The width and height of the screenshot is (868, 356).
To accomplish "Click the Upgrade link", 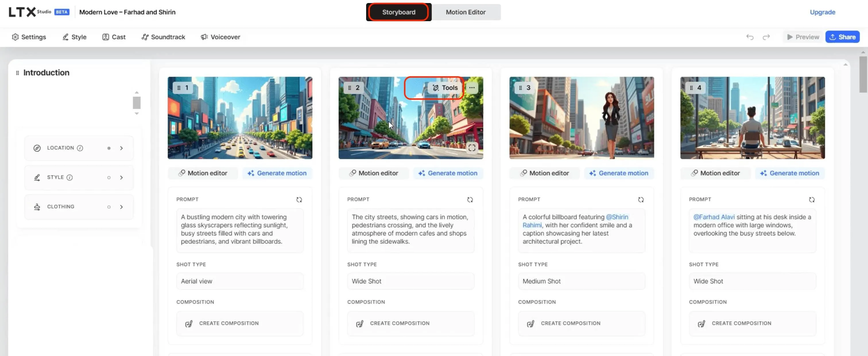I will (822, 12).
